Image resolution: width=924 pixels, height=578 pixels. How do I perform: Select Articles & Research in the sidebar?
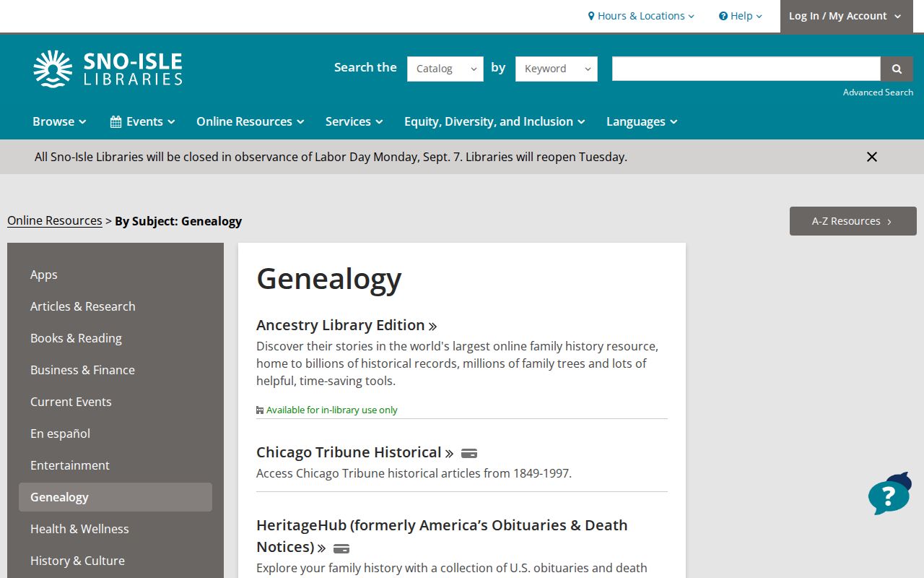pyautogui.click(x=115, y=306)
